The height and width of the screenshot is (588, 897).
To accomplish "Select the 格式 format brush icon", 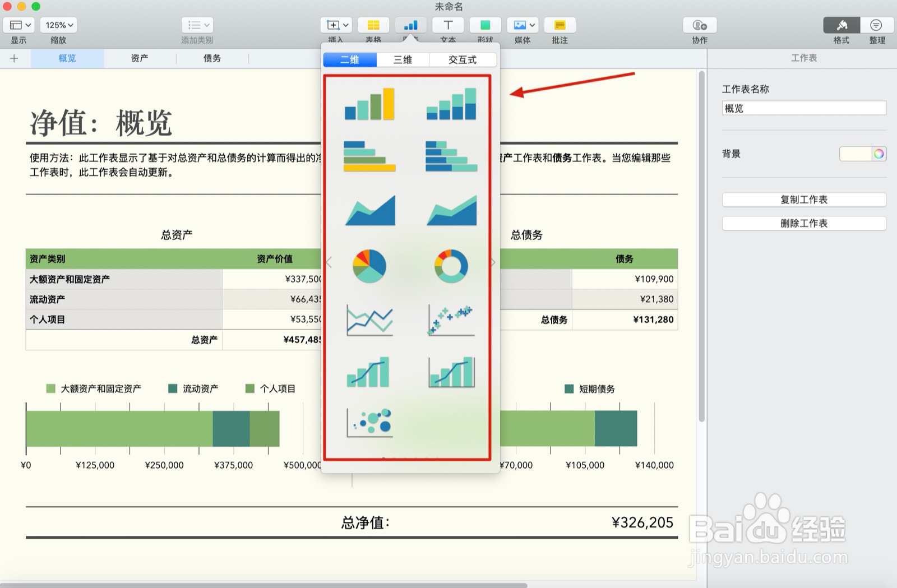I will [x=840, y=25].
